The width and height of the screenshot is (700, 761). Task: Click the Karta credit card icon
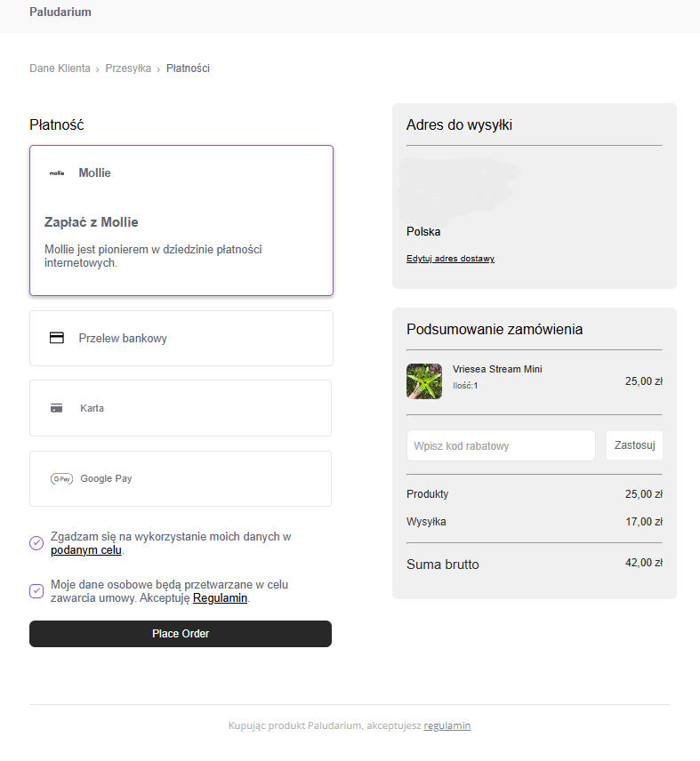(x=57, y=408)
